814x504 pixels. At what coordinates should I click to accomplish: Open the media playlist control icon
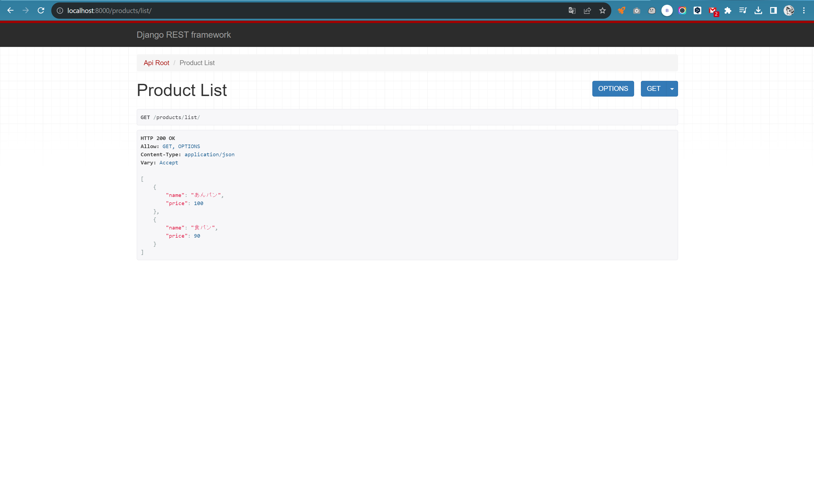click(x=743, y=10)
